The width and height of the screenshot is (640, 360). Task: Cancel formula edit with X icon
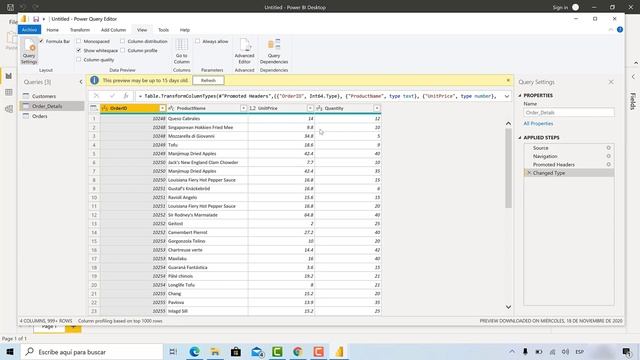pos(96,96)
